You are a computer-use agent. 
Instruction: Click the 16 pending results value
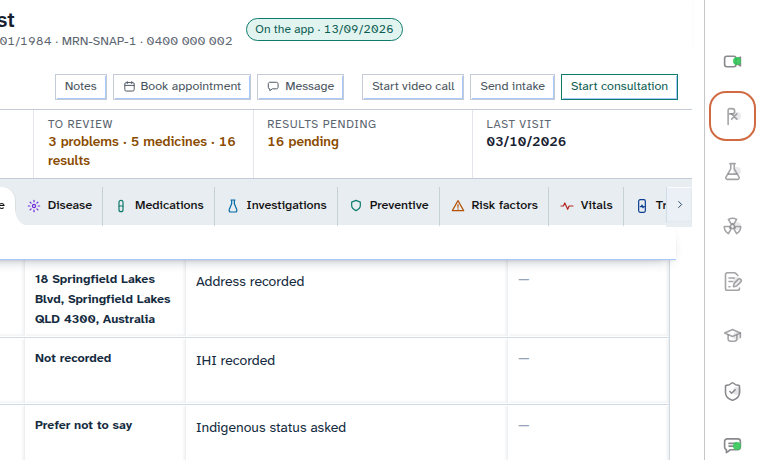[x=303, y=142]
